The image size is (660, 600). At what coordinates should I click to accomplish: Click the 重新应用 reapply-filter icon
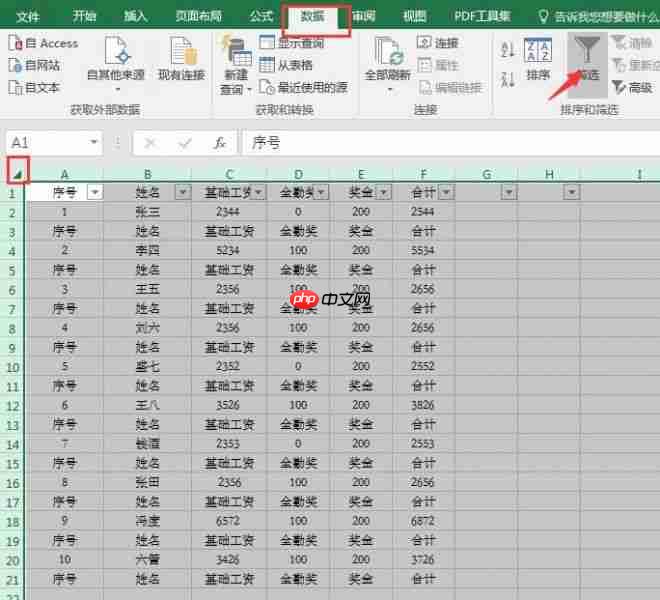coord(619,65)
